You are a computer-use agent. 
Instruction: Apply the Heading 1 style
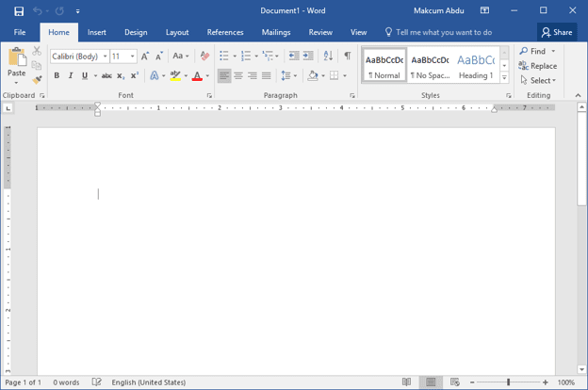[x=476, y=65]
